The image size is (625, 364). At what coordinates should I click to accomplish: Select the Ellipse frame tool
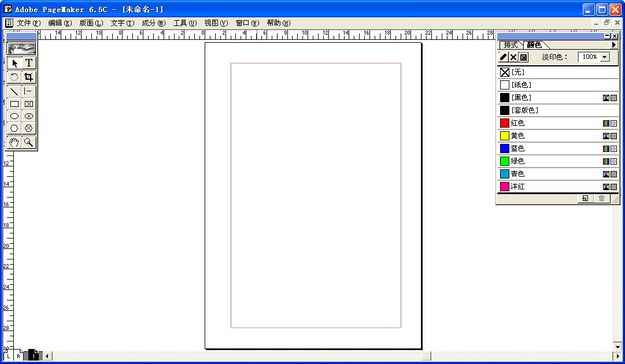pyautogui.click(x=29, y=116)
